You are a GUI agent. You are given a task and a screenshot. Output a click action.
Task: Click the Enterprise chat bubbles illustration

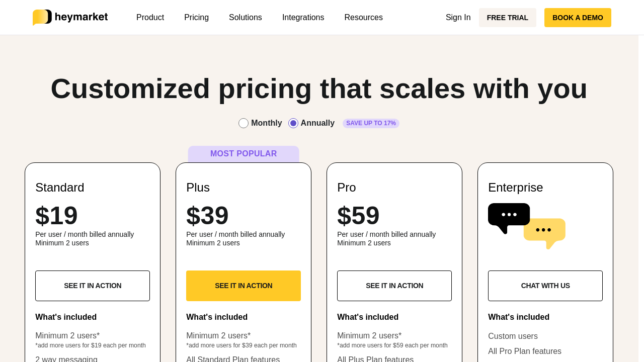point(526,226)
